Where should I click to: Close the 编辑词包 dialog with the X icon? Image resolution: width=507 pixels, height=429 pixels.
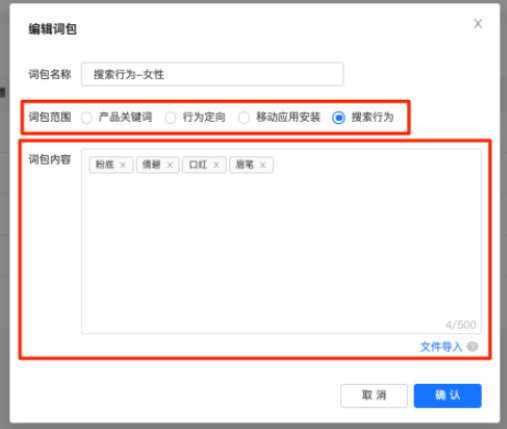(478, 24)
